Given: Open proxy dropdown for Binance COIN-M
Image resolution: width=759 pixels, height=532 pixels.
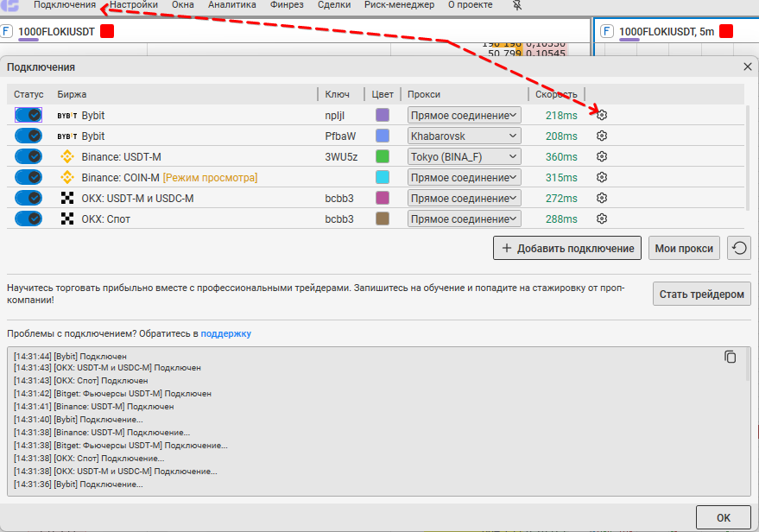Looking at the screenshot, I should pyautogui.click(x=465, y=177).
